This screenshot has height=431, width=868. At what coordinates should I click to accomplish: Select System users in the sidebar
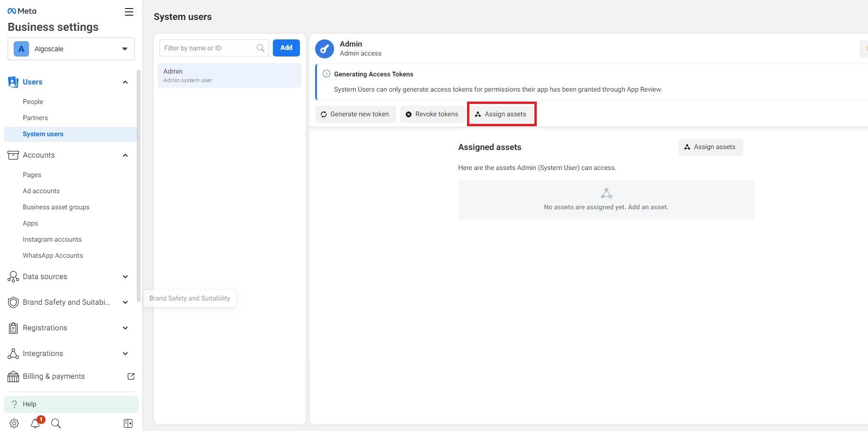click(x=70, y=134)
